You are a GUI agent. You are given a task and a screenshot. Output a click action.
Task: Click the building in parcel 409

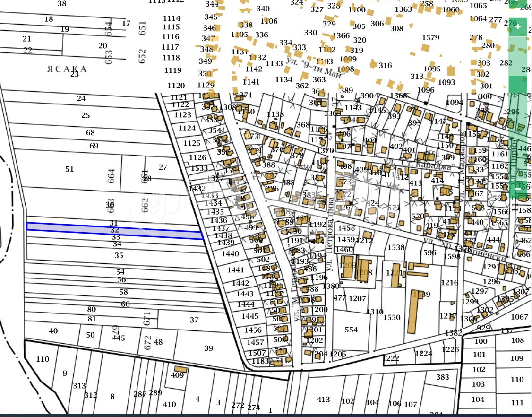coord(180,369)
